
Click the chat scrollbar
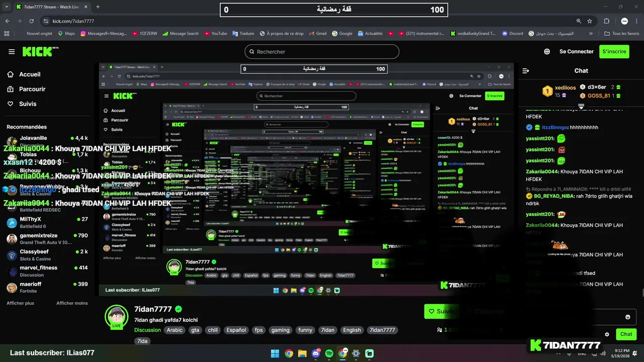(x=642, y=294)
